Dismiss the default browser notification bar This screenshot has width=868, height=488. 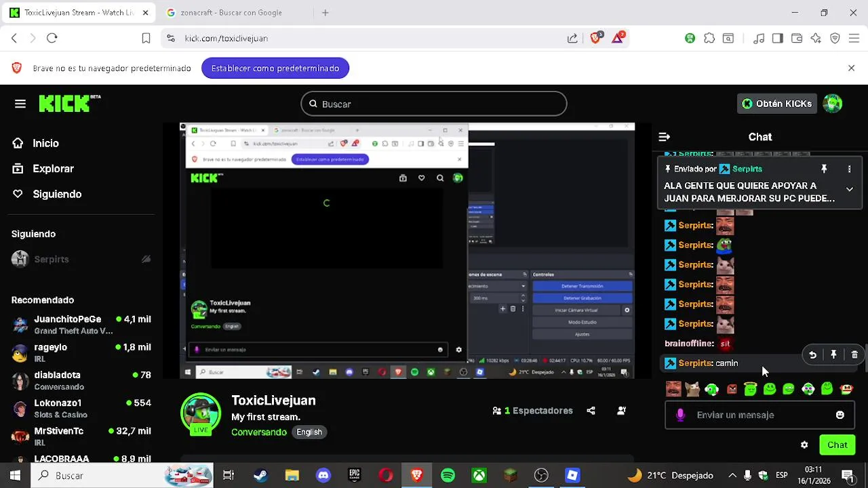pos(852,68)
